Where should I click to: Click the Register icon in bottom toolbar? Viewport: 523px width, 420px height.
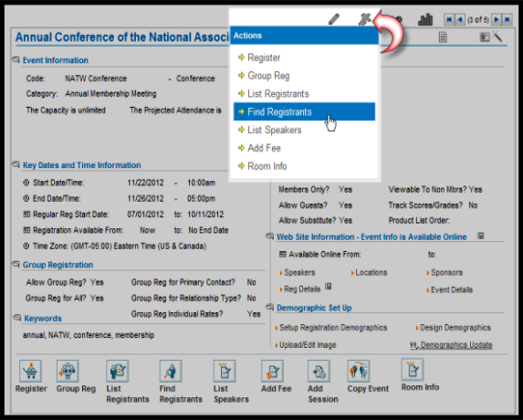pyautogui.click(x=30, y=371)
